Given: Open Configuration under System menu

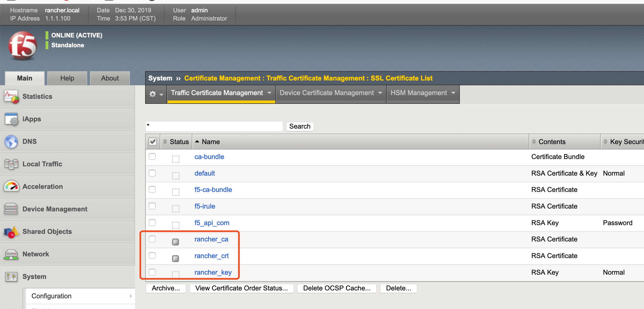Looking at the screenshot, I should pos(80,296).
